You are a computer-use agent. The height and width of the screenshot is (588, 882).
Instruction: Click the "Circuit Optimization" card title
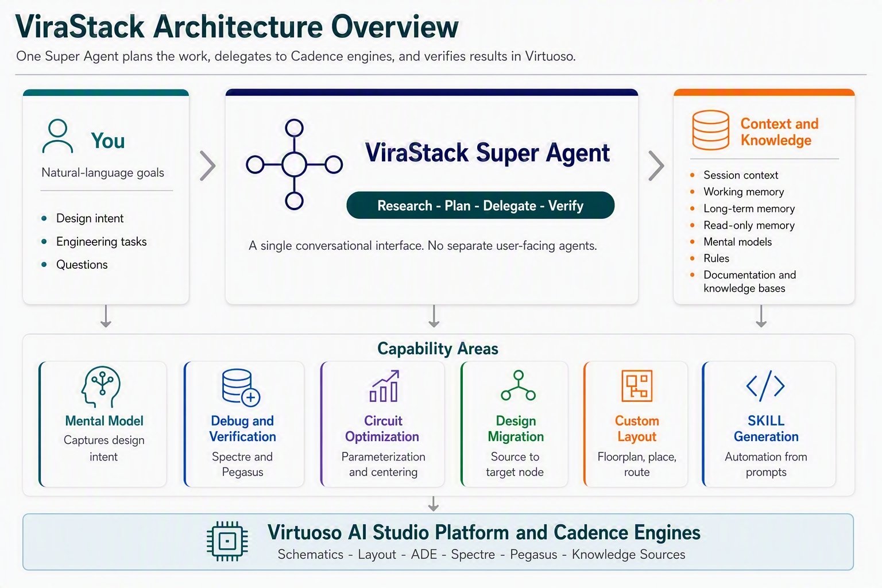382,429
